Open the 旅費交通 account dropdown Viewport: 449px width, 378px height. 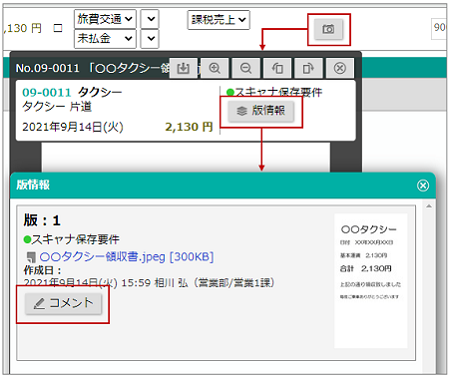105,19
